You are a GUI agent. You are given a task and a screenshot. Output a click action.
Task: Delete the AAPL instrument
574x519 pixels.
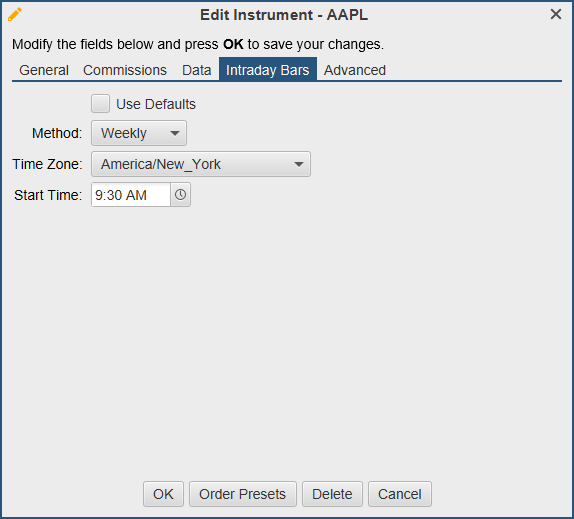point(332,494)
